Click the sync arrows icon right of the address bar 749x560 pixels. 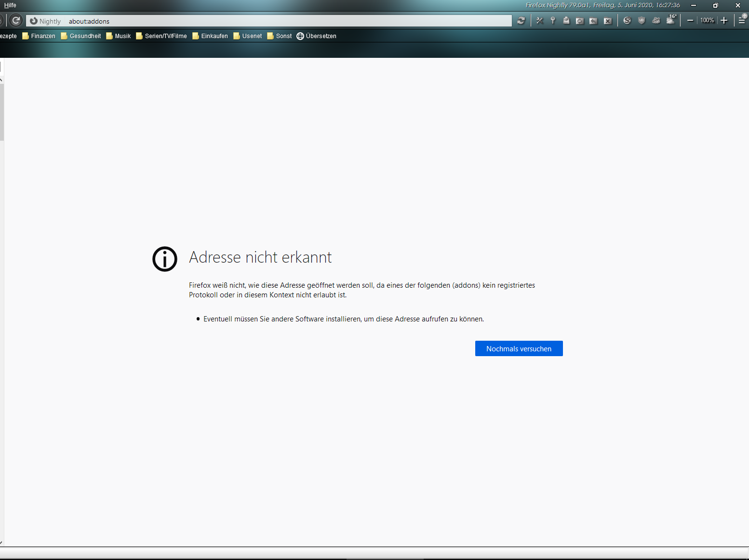point(521,21)
